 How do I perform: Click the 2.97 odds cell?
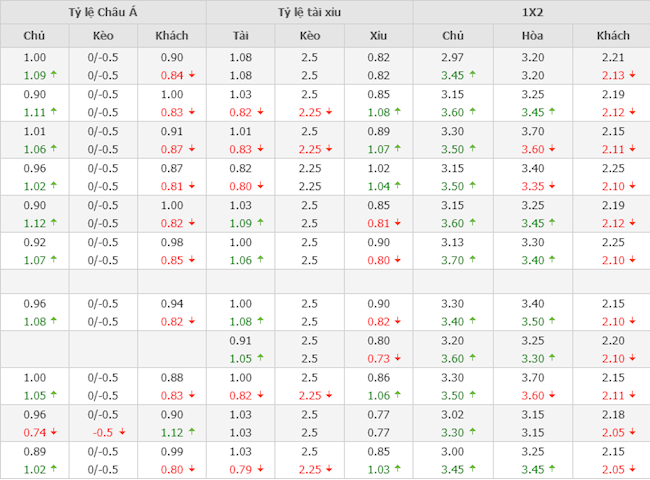(453, 58)
